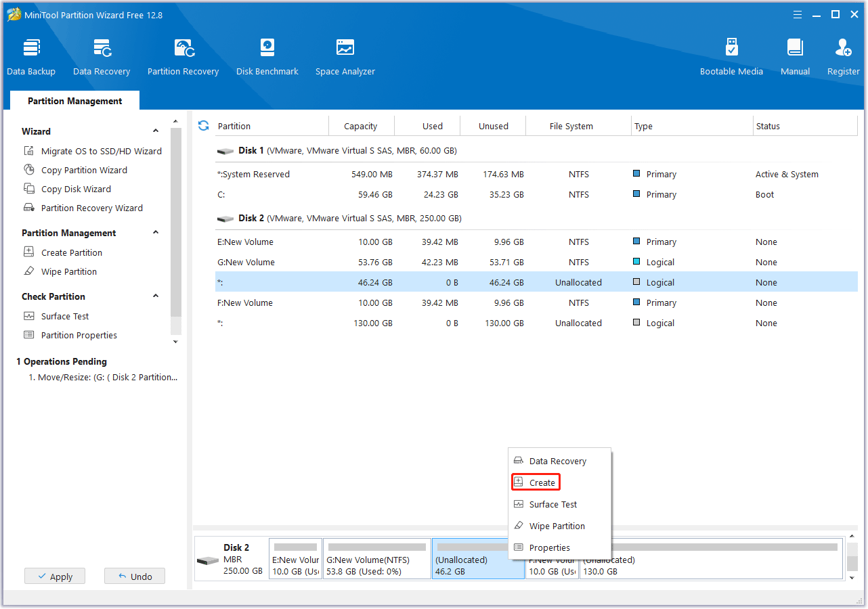
Task: Open the Manual
Action: pos(795,58)
